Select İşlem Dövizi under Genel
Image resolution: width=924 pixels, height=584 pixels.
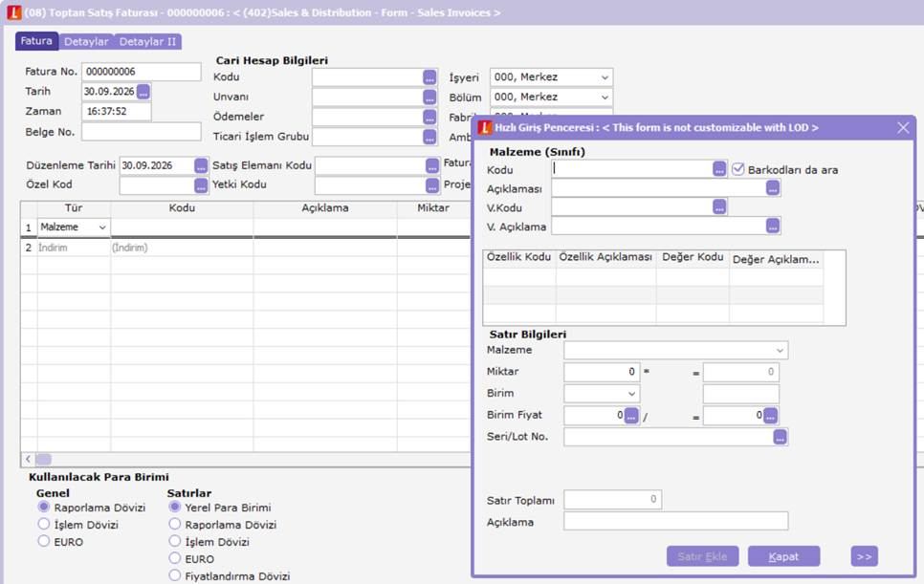point(44,524)
